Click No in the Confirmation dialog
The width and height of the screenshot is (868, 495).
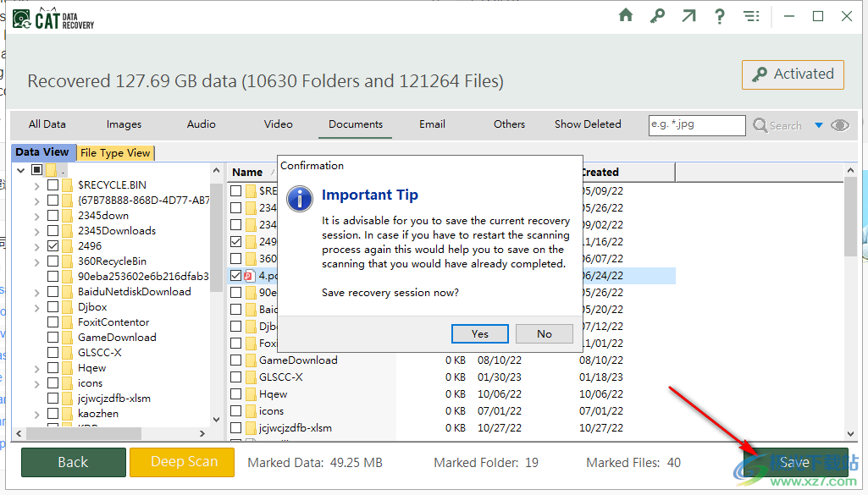tap(545, 334)
